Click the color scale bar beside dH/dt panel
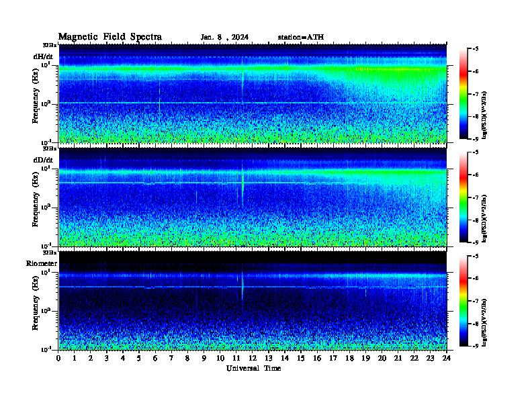The image size is (532, 411). [463, 94]
